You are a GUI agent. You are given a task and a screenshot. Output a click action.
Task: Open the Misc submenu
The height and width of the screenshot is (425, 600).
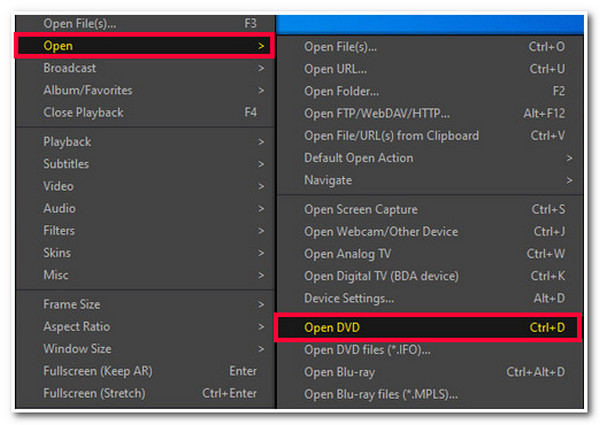coord(145,275)
